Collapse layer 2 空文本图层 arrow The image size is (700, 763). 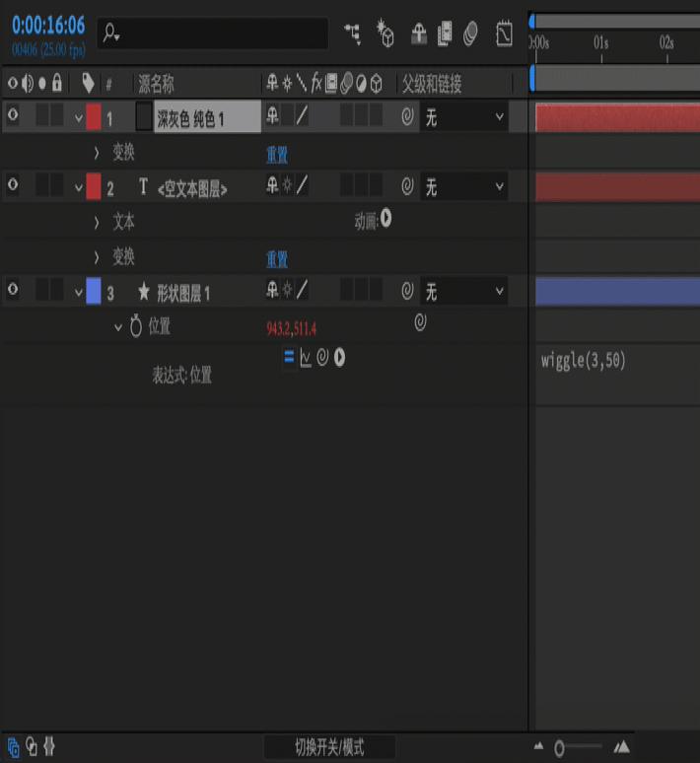pyautogui.click(x=78, y=187)
